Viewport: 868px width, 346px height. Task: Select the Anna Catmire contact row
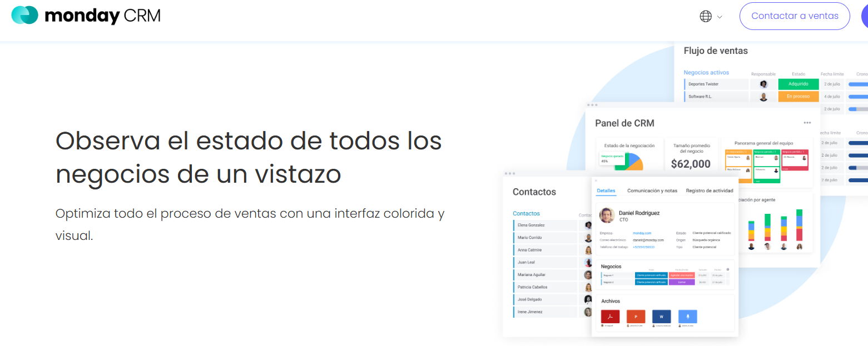[x=545, y=250]
